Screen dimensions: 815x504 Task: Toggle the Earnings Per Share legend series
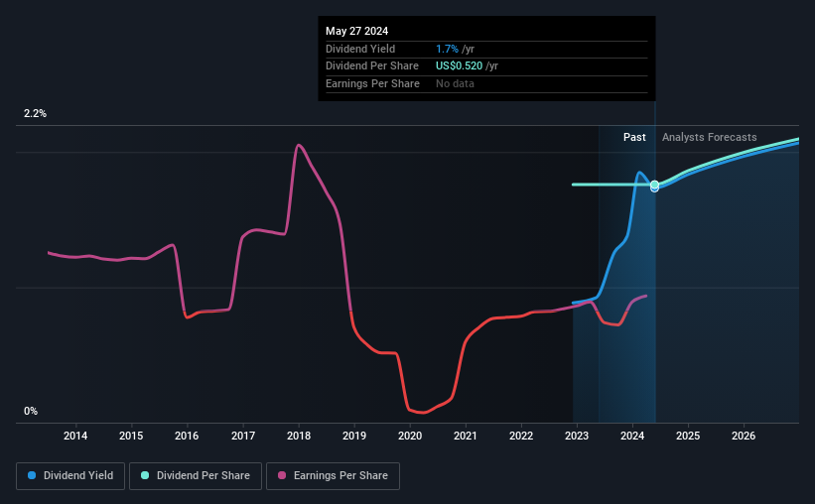point(333,476)
